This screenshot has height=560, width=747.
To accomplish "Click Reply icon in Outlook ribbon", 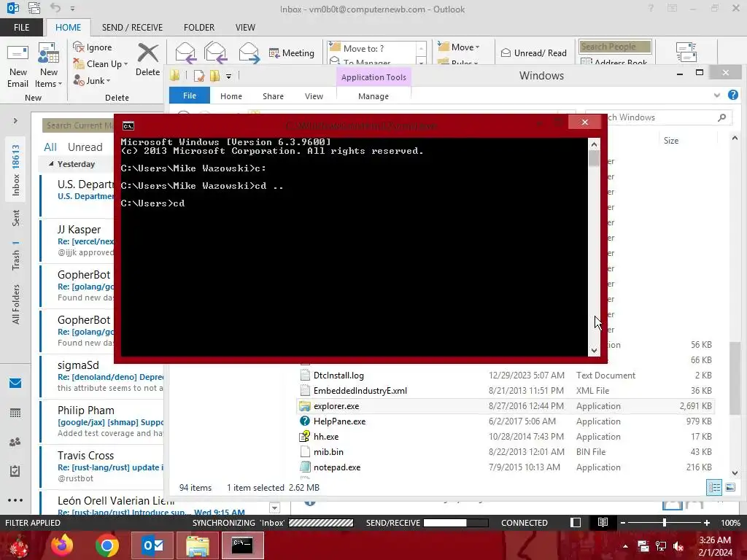I will (185, 52).
